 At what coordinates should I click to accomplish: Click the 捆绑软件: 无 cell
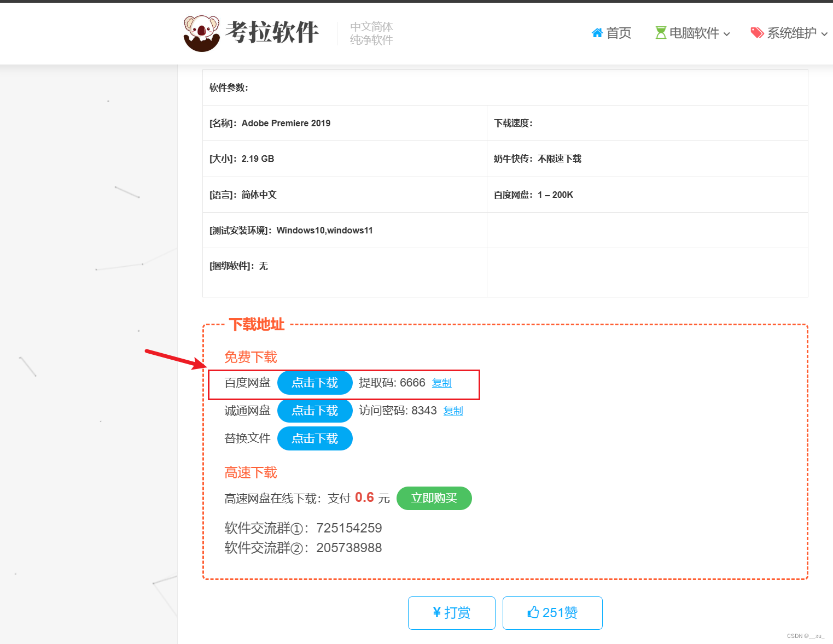coord(345,272)
